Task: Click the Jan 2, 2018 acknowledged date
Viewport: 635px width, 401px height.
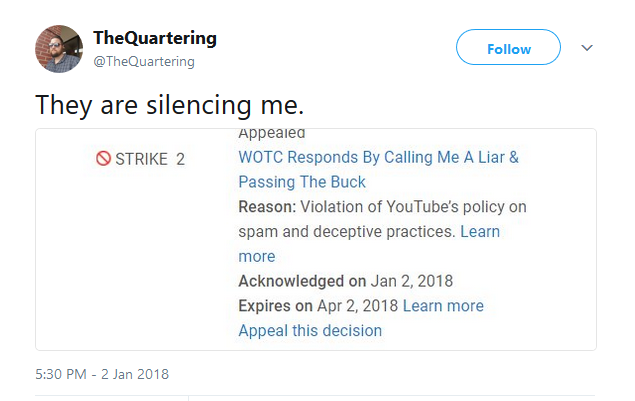Action: pyautogui.click(x=404, y=281)
